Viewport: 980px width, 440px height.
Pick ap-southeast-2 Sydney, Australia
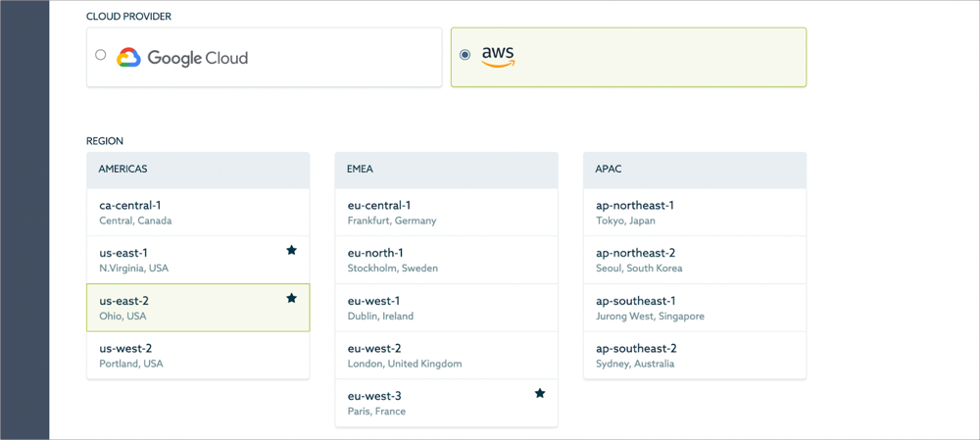click(x=694, y=356)
